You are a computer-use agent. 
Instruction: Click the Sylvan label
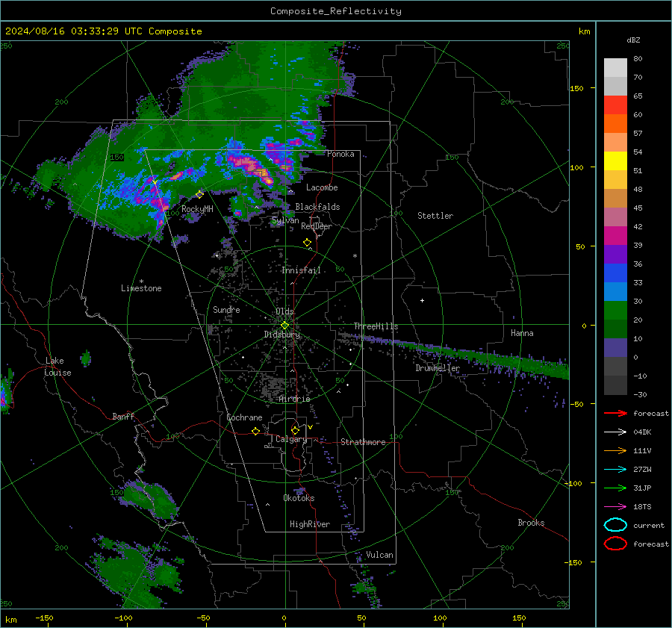[285, 220]
